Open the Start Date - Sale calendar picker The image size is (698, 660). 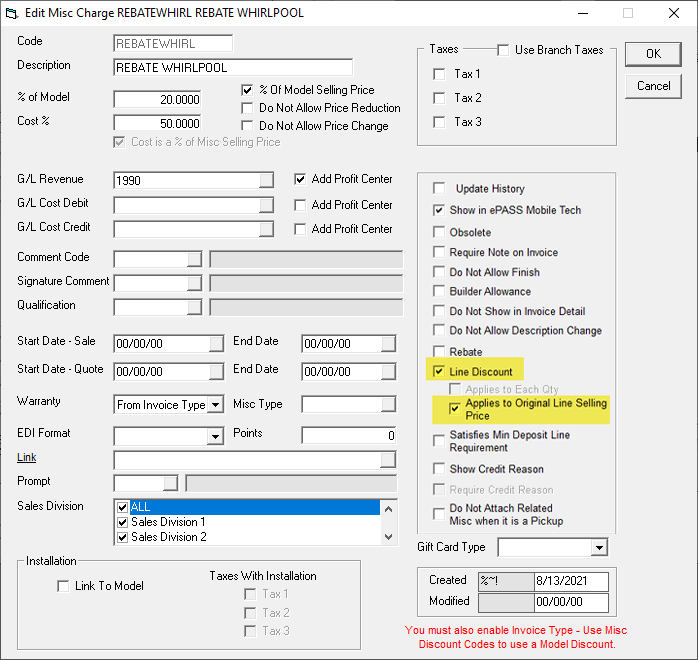pos(216,344)
